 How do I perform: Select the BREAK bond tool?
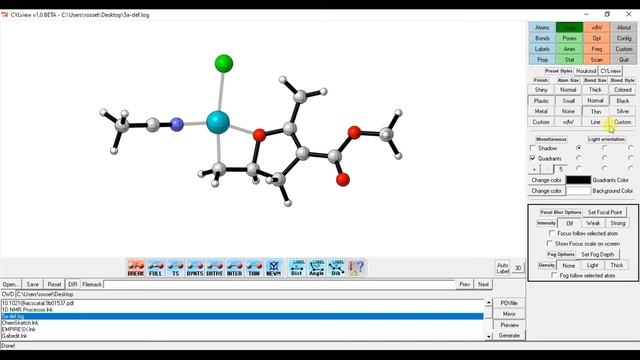[x=136, y=268]
